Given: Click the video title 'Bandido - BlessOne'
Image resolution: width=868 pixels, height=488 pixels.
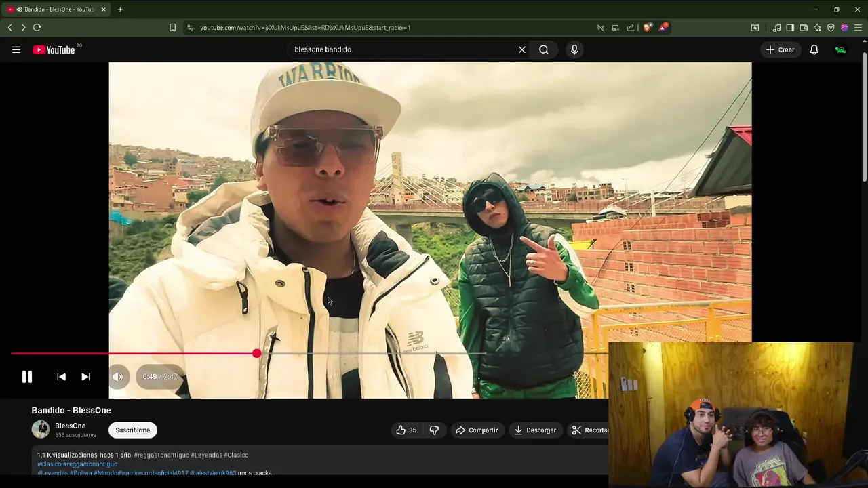Looking at the screenshot, I should [x=71, y=411].
